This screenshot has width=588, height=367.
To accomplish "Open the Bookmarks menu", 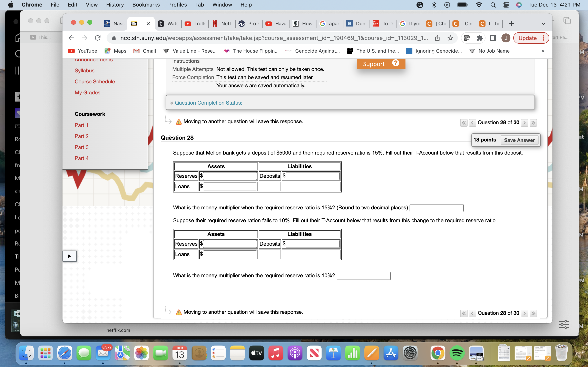I will (x=146, y=5).
